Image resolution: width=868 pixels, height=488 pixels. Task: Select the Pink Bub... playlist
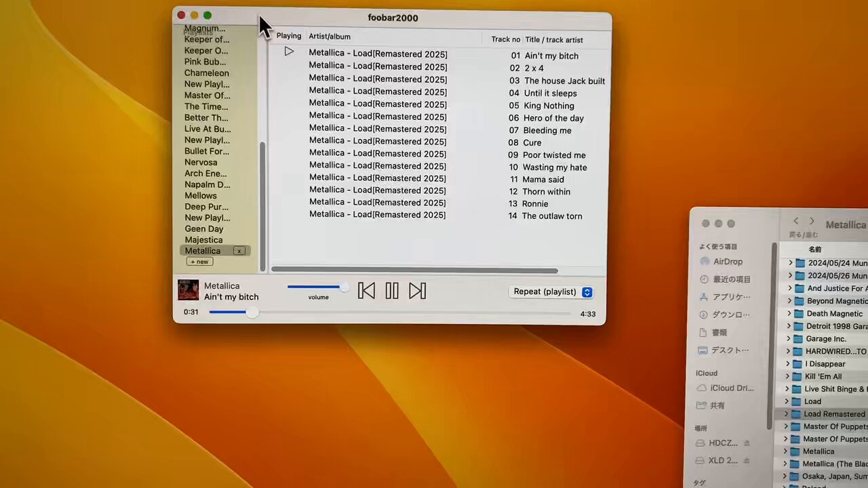[x=205, y=62]
